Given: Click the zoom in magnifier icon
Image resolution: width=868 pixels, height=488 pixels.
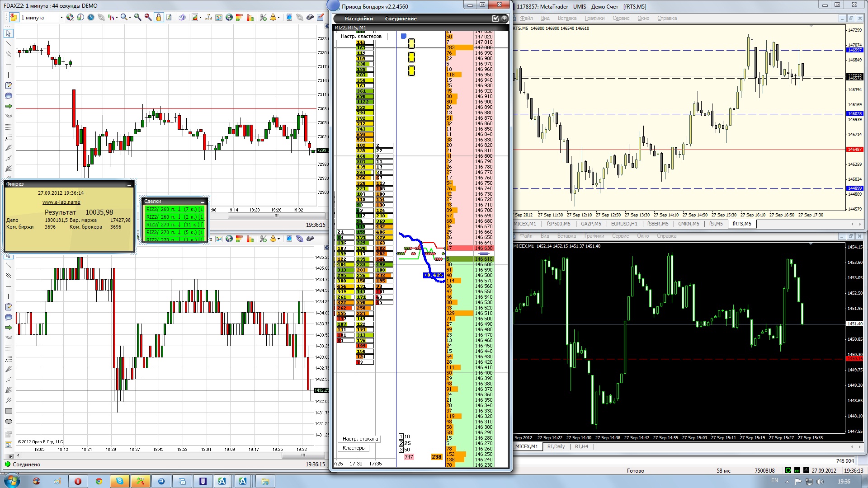Looking at the screenshot, I should [137, 17].
